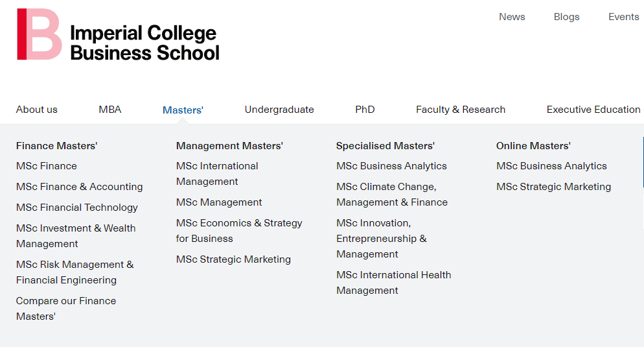
Task: Open online MSc Strategic Marketing link
Action: (553, 187)
